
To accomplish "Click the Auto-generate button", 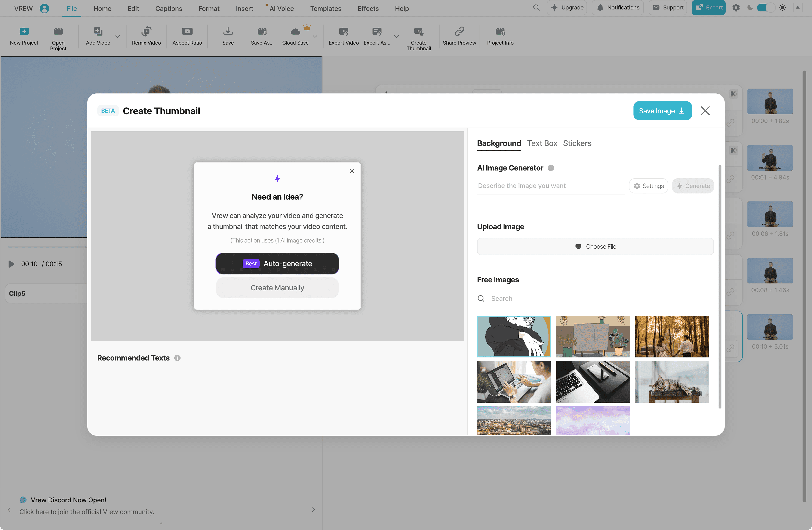I will [x=277, y=263].
